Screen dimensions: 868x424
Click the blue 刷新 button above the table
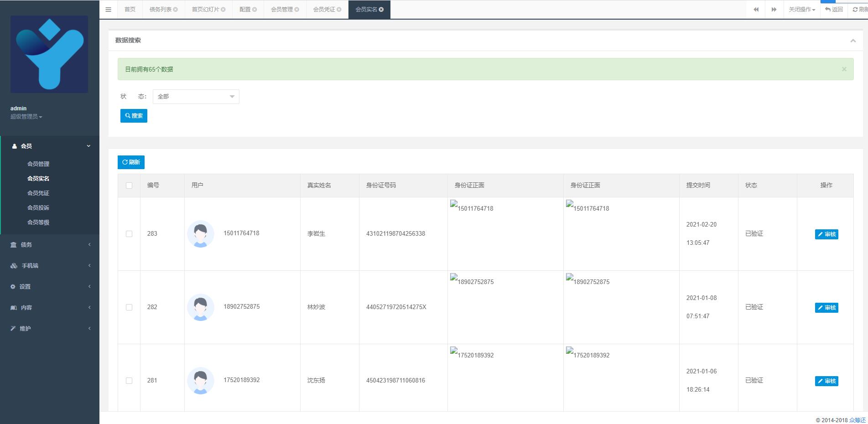pos(131,162)
